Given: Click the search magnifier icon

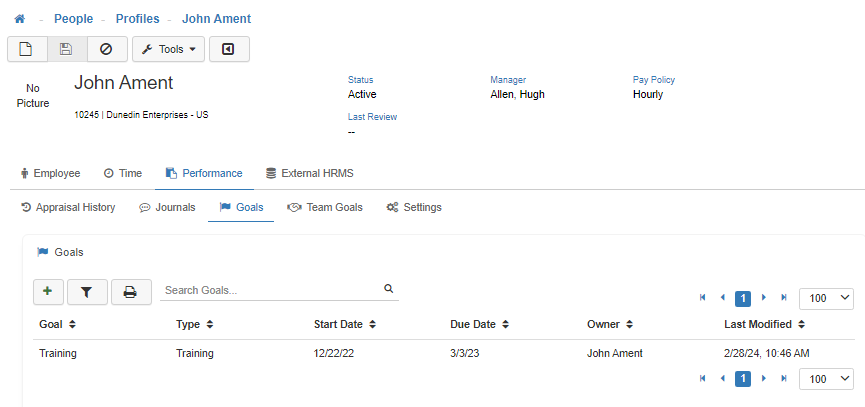Looking at the screenshot, I should pos(388,289).
